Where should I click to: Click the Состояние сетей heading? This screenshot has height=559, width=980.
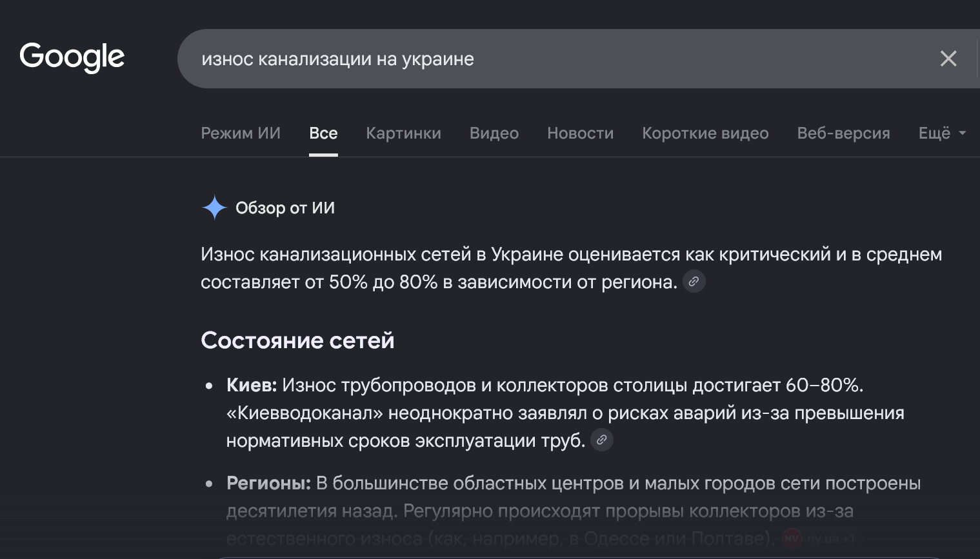click(297, 340)
